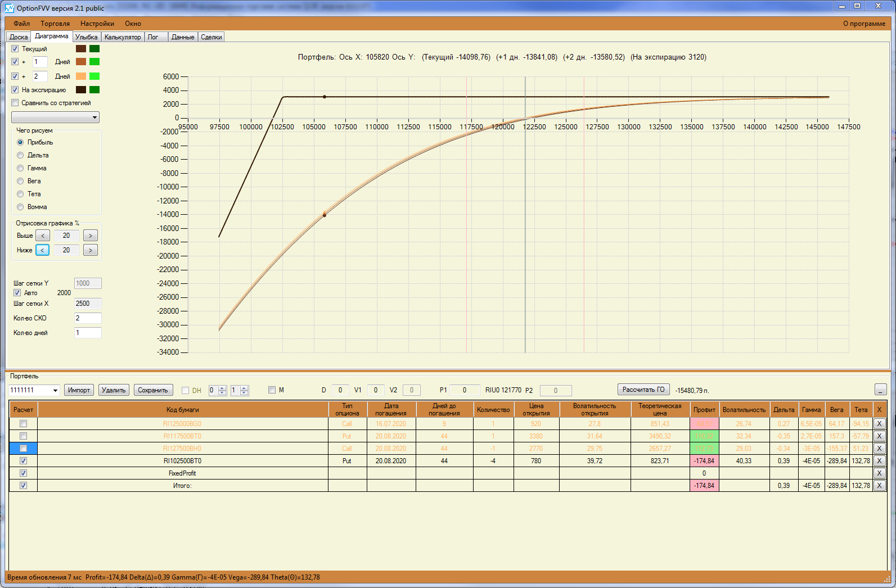Pick the dark brown swatch for Текущий
The image size is (896, 588).
81,49
